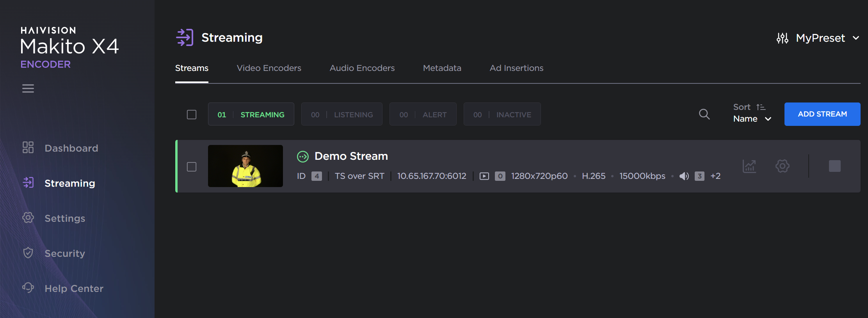Filter by 00 ALERT status

(x=423, y=114)
